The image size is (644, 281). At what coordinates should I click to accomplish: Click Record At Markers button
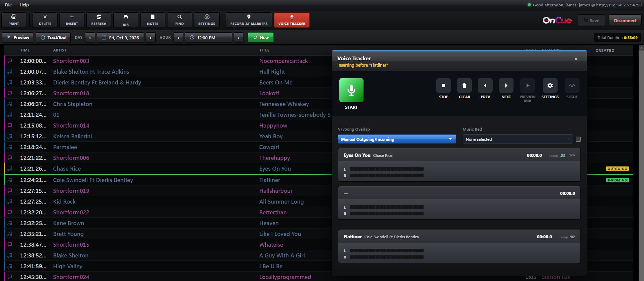[249, 20]
